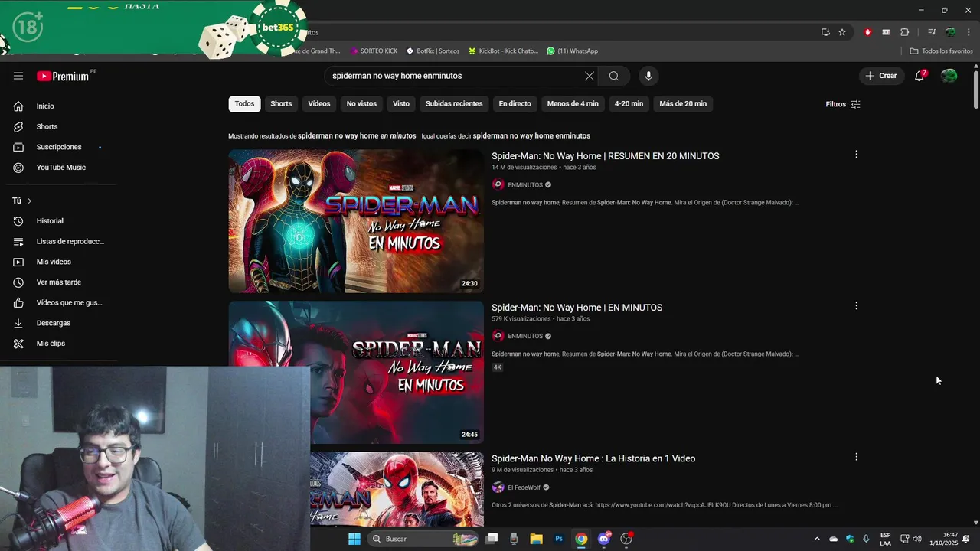The height and width of the screenshot is (551, 980).
Task: Open ENMINUTOS channel under first video
Action: 525,185
